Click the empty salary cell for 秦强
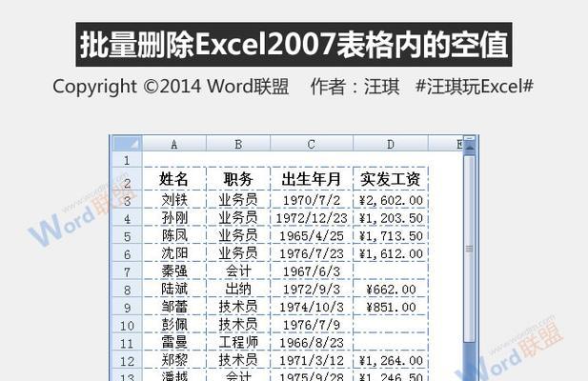 tap(391, 271)
